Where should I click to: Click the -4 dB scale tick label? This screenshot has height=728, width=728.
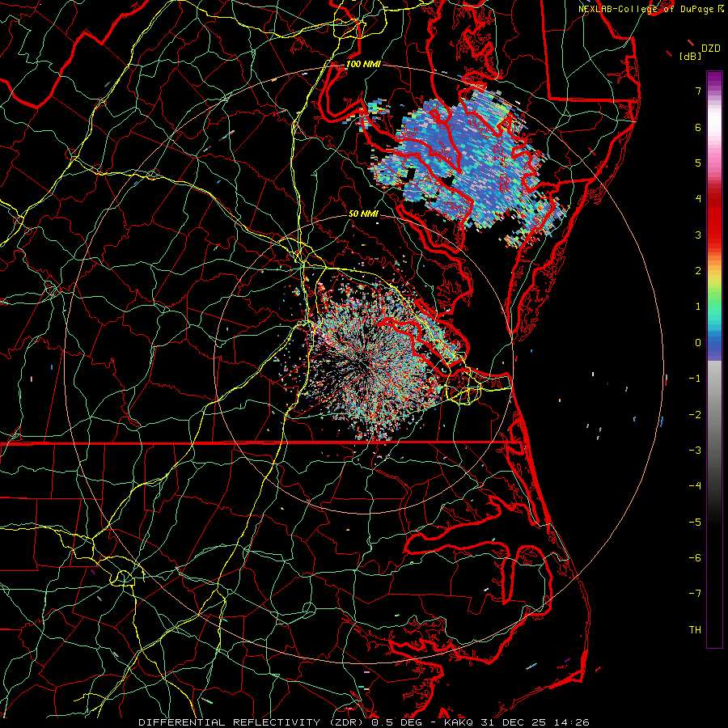coord(695,486)
